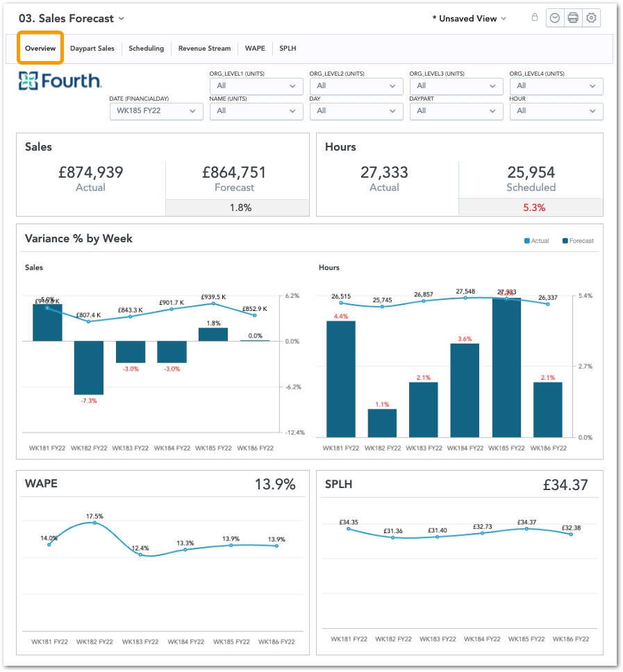Image resolution: width=623 pixels, height=672 pixels.
Task: Select the Revenue Stream tab
Action: tap(204, 49)
